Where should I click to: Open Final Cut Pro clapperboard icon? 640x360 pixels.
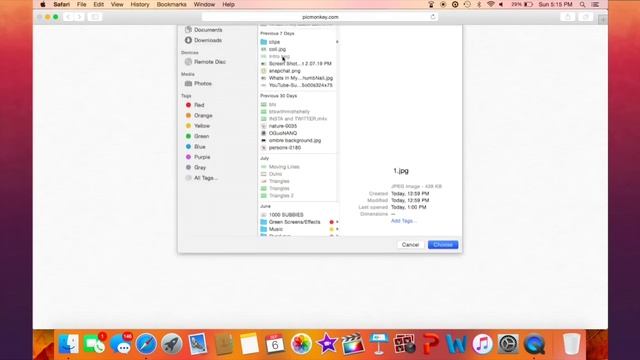click(353, 344)
